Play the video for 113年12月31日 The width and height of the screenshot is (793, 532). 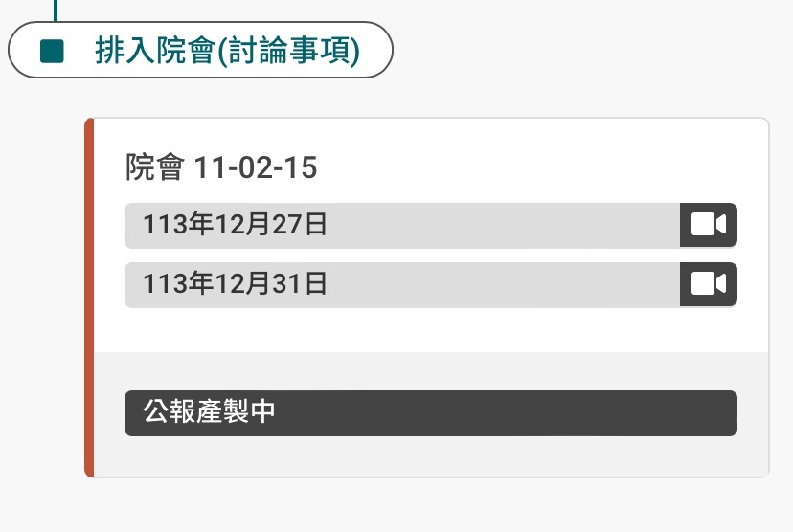(708, 284)
